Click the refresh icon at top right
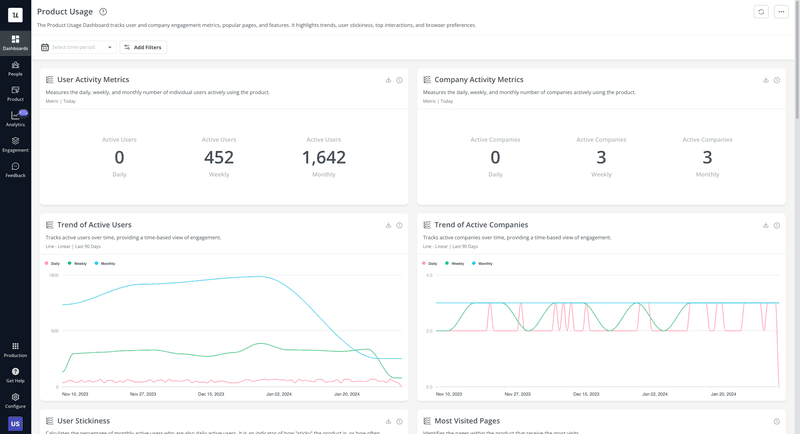This screenshot has height=434, width=800. (x=762, y=12)
